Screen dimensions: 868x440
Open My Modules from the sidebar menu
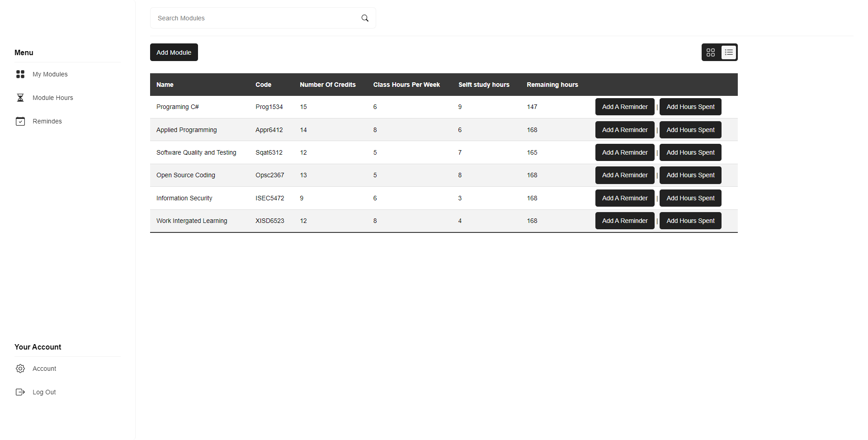point(50,74)
